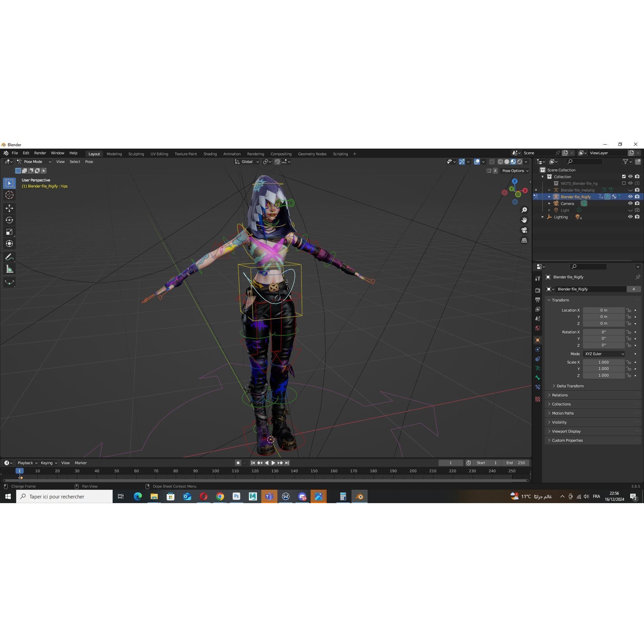Activate the Cursor tool

(9, 195)
